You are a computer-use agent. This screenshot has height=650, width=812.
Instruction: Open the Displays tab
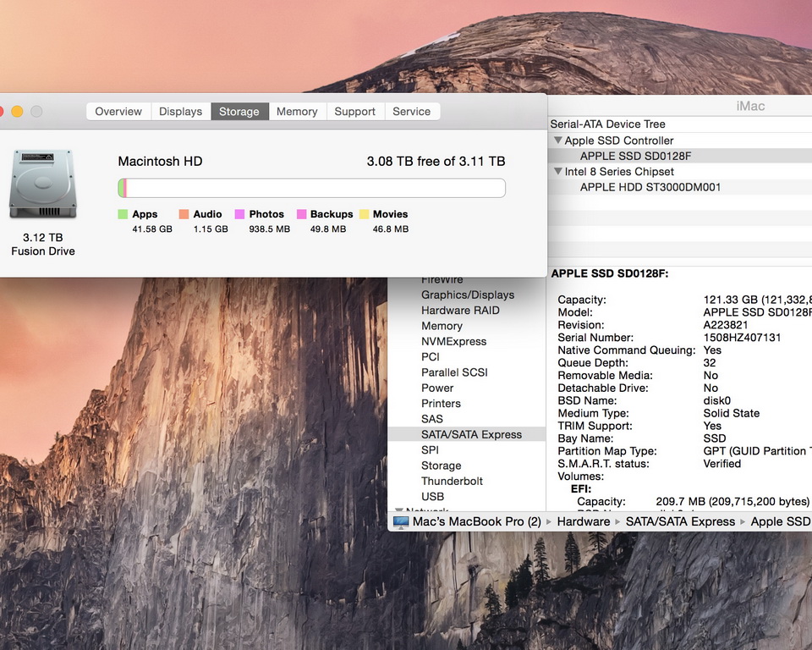(181, 112)
